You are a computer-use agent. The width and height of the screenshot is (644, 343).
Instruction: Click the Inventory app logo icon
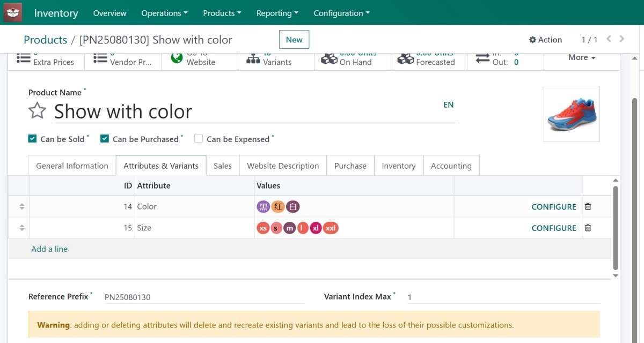coord(13,13)
